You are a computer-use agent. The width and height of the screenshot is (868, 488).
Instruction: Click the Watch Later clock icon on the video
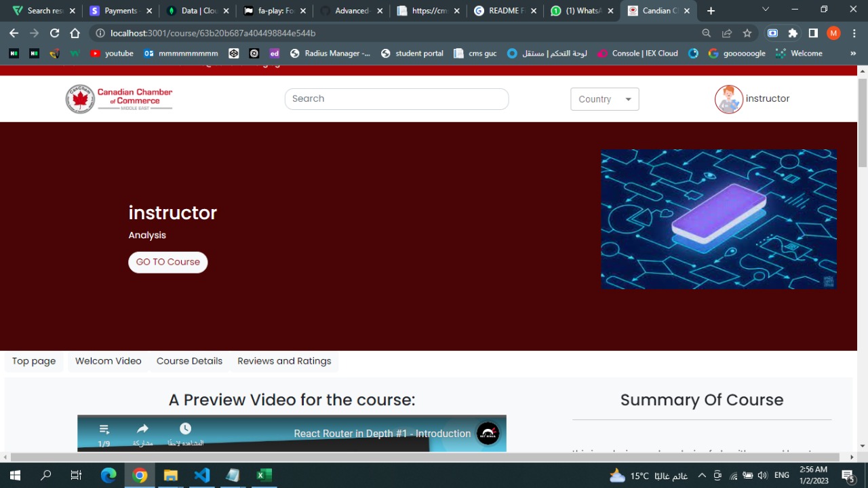click(x=184, y=428)
